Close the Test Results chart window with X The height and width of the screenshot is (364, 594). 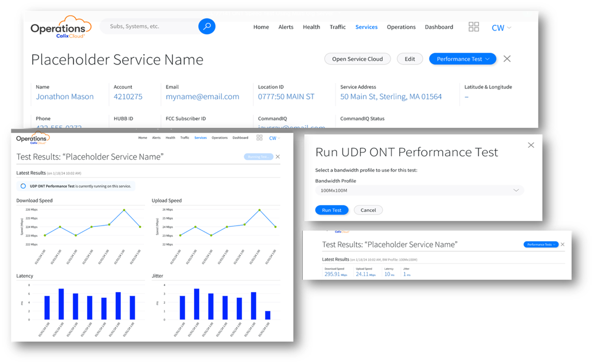coord(278,157)
